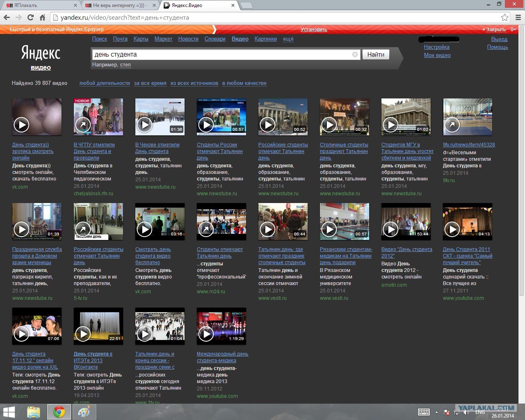The height and width of the screenshot is (420, 525).
Task: Open 'В Чехове отметили День студента' link
Action: point(157,148)
